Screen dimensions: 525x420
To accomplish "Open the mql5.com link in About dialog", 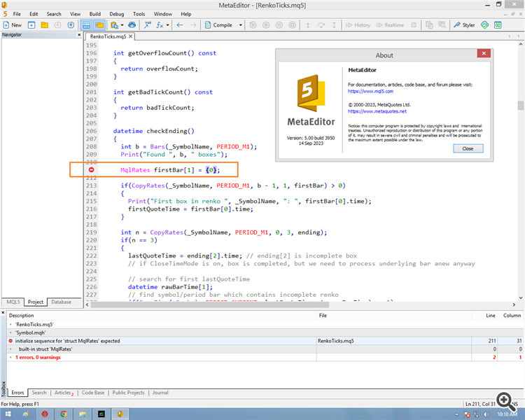I will point(370,91).
